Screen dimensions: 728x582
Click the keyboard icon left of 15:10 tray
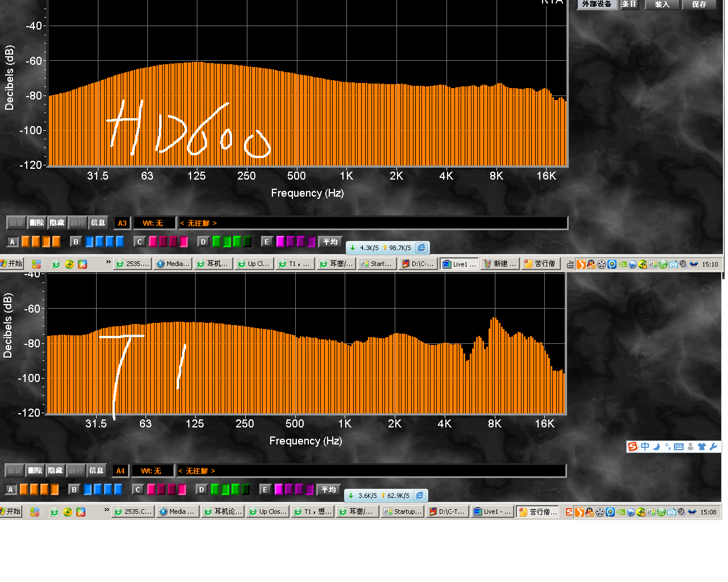[570, 264]
